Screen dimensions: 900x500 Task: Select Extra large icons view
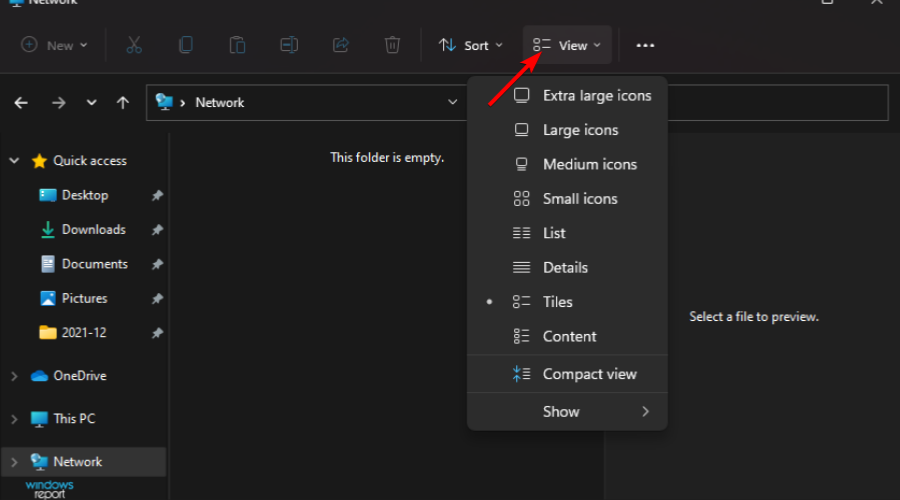tap(567, 95)
